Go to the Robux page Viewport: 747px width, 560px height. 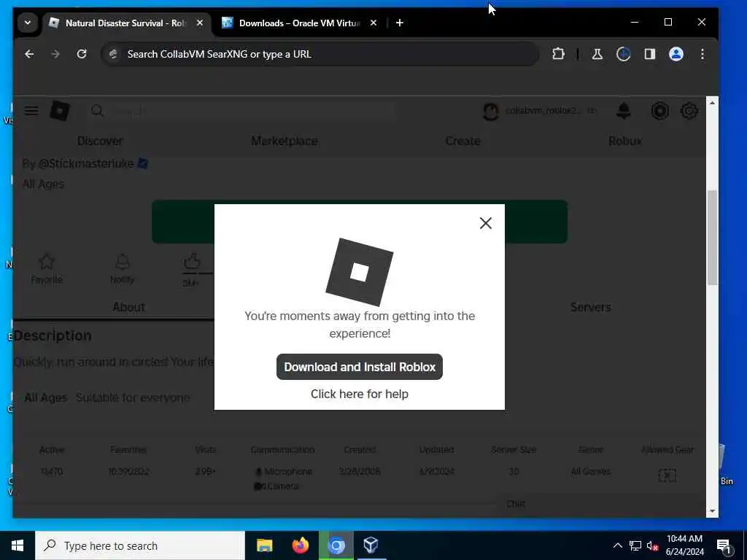click(x=625, y=141)
